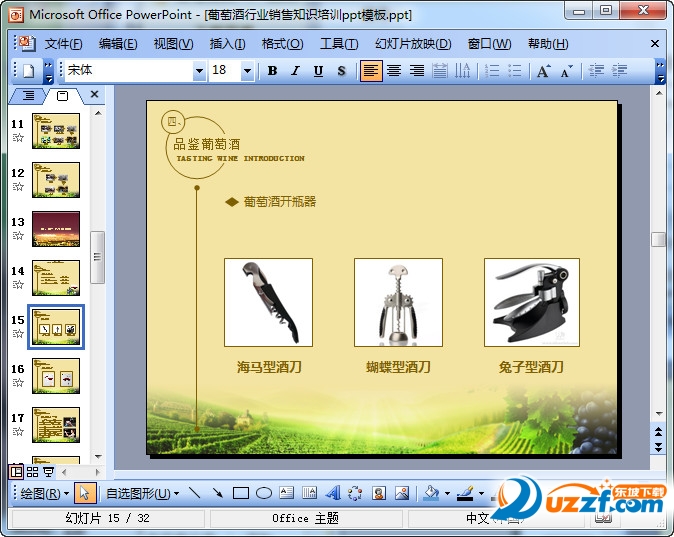This screenshot has height=537, width=674.
Task: Open the 幻灯片放映(D) menu
Action: click(413, 44)
